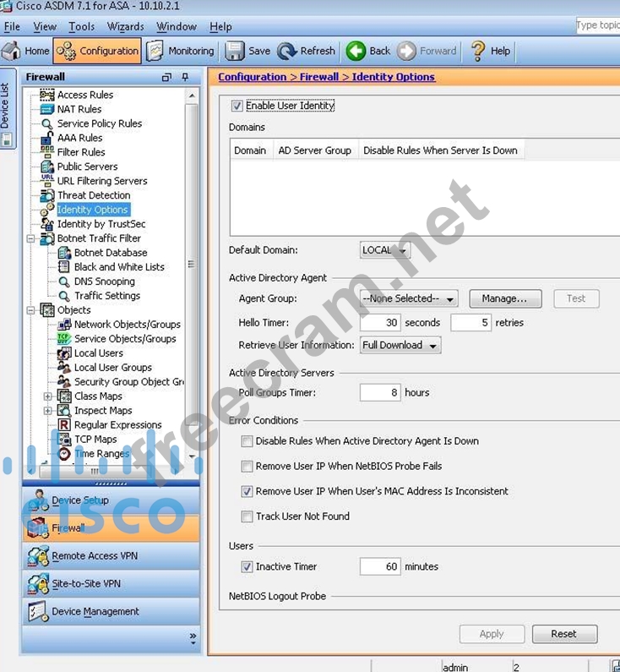The width and height of the screenshot is (620, 672).
Task: Open the Monitoring view icon
Action: (155, 51)
